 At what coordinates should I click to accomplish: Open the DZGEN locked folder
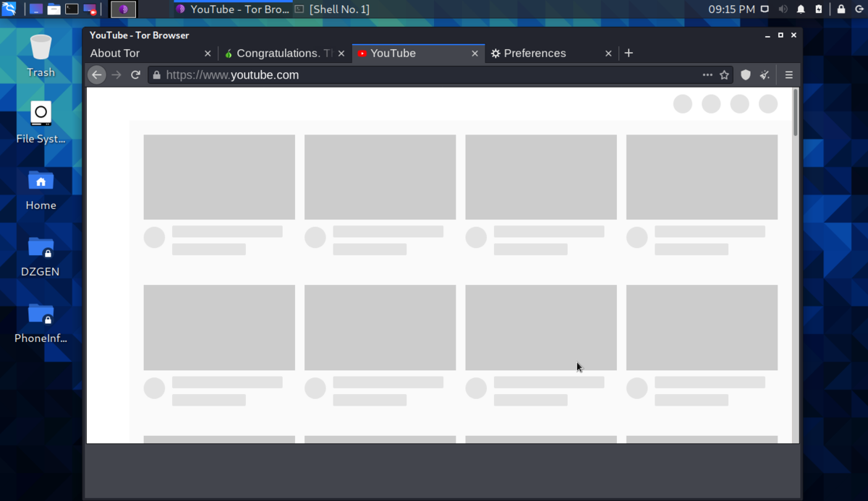tap(41, 256)
